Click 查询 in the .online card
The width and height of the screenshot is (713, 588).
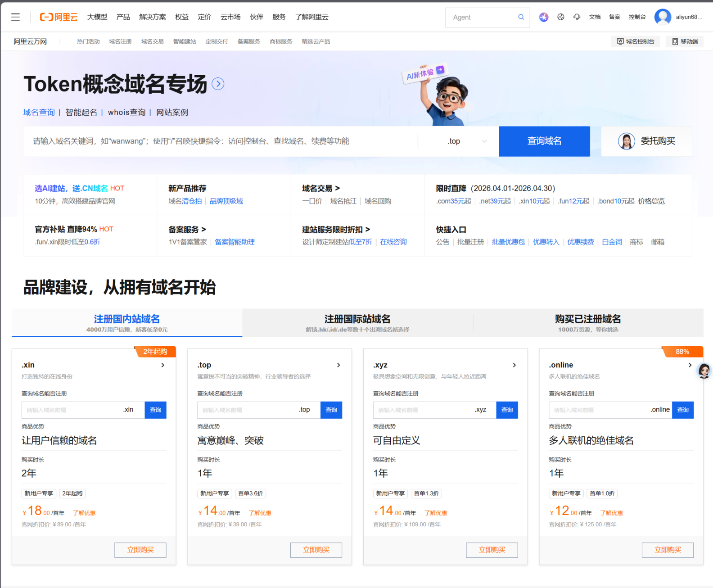[683, 410]
